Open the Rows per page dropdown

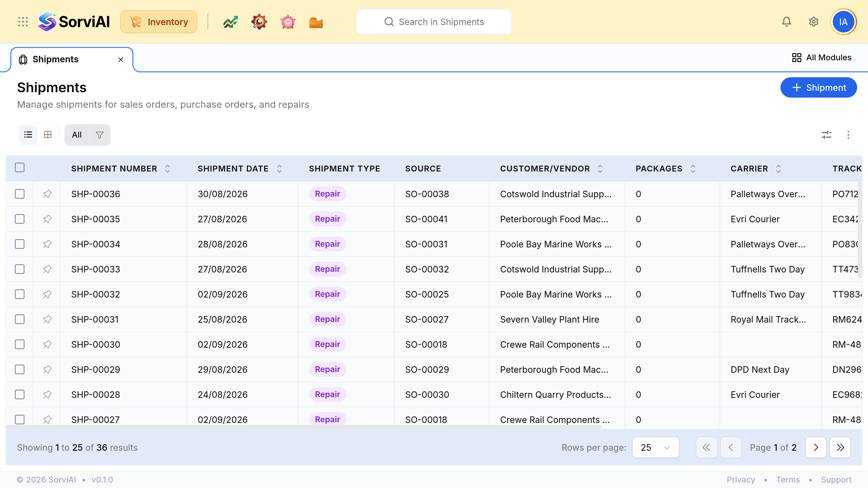point(655,448)
